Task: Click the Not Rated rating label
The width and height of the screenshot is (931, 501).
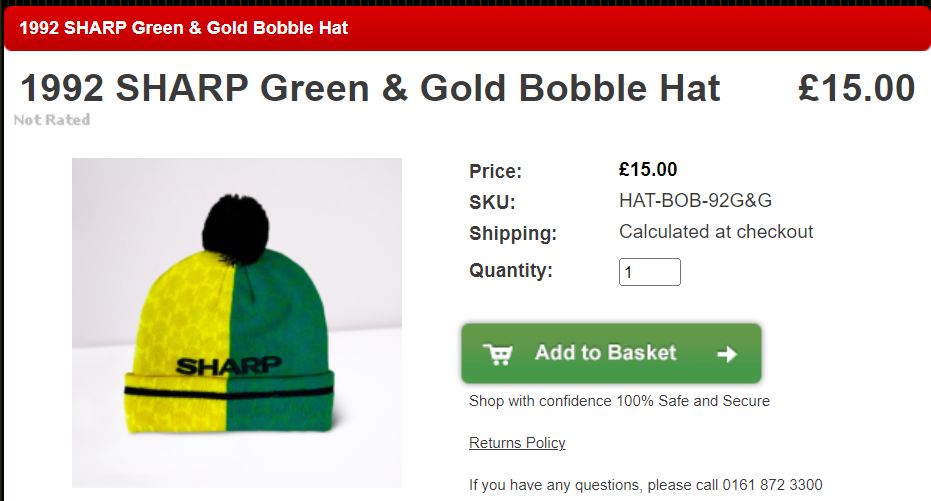Action: click(52, 120)
